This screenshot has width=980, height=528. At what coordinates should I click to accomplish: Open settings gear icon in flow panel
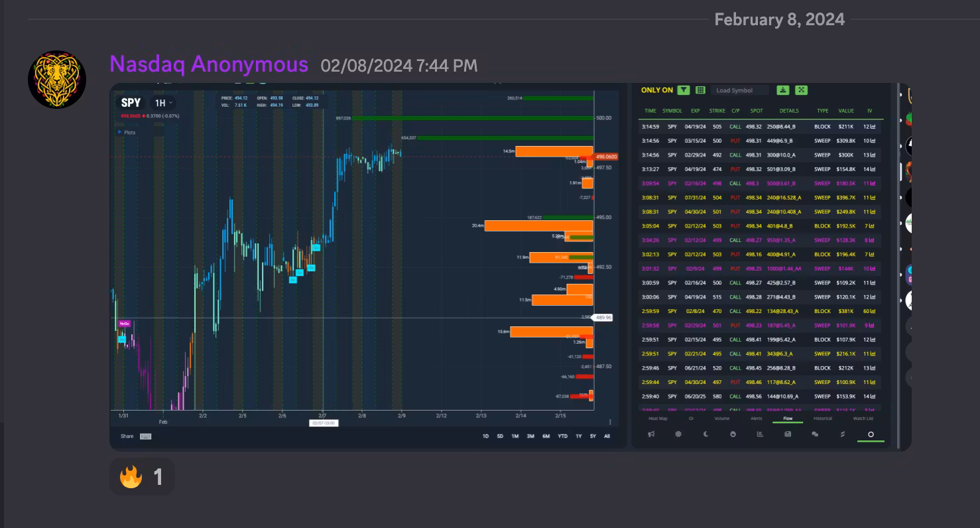[678, 434]
